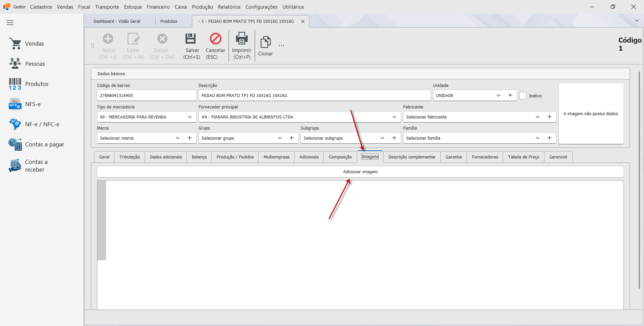
Task: Click the Descrição input field
Action: [314, 96]
